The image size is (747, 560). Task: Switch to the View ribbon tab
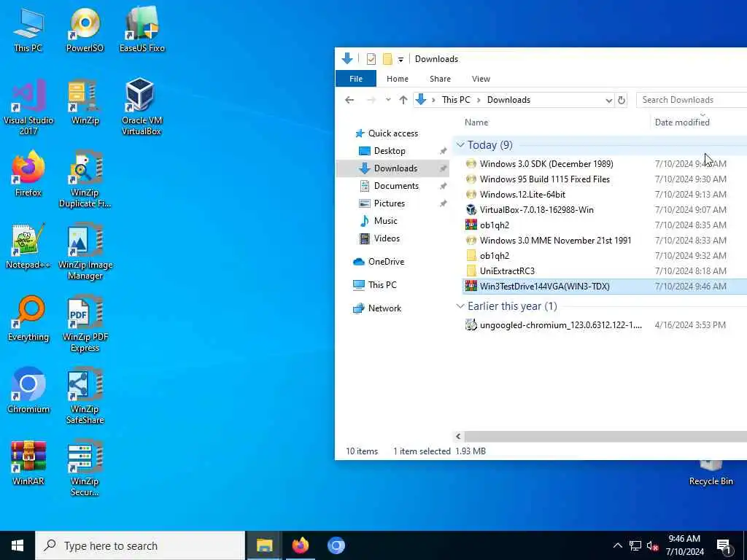(481, 79)
